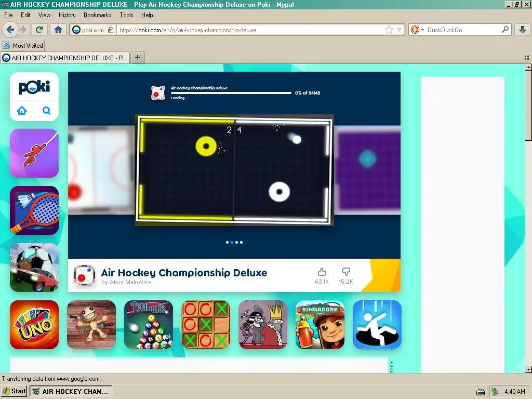Open the king assassin game thumbnail
532x399 pixels.
[263, 325]
